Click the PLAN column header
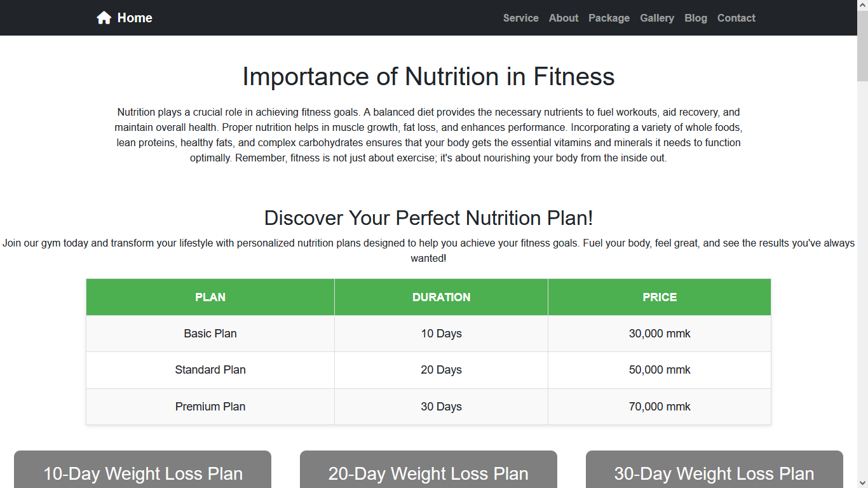The width and height of the screenshot is (868, 488). pos(210,297)
